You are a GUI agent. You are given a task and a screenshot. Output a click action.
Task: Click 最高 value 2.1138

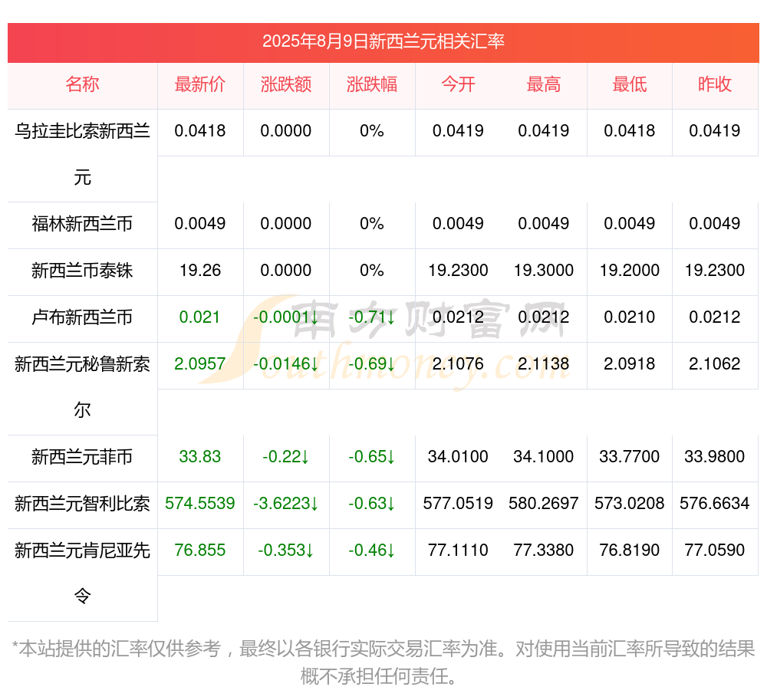coord(544,363)
